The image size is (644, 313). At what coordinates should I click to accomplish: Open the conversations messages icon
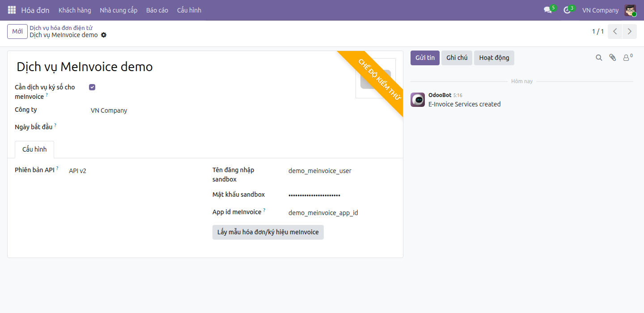click(x=548, y=10)
